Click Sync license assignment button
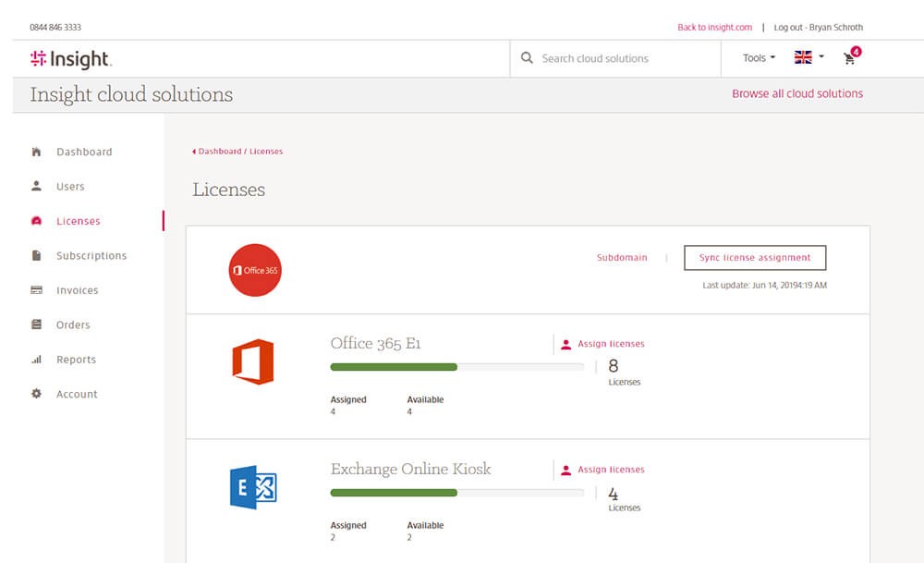924x563 pixels. [755, 258]
